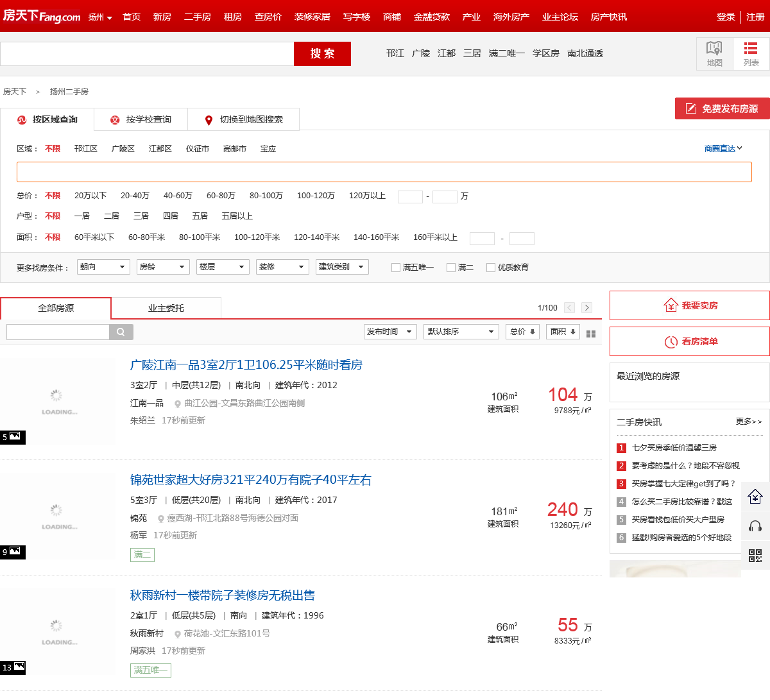
Task: Click 免费发布房源 button
Action: pyautogui.click(x=723, y=108)
